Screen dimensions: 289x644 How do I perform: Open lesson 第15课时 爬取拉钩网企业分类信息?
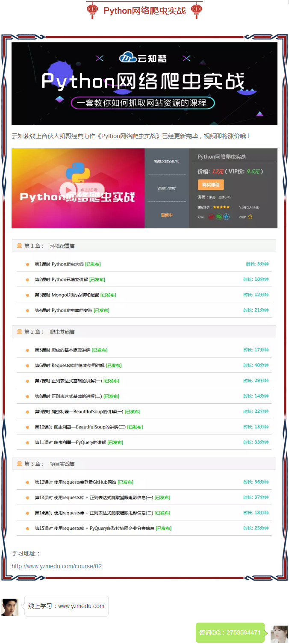click(94, 529)
